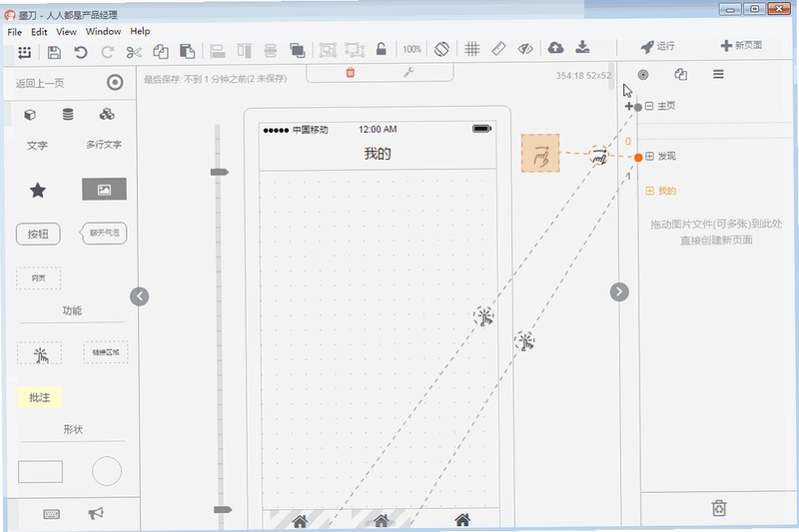Undo the last action
The height and width of the screenshot is (532, 799).
click(81, 52)
